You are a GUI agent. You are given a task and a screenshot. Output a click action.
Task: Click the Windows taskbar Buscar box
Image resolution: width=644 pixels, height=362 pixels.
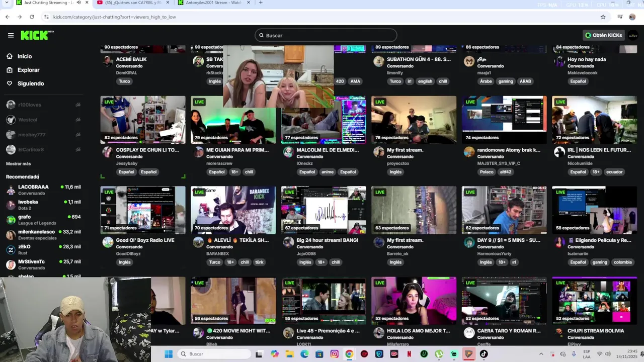(214, 354)
